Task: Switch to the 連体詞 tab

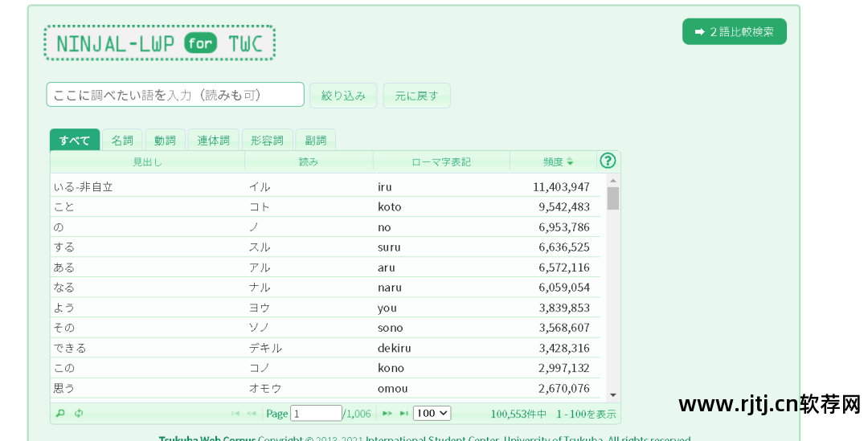Action: click(213, 140)
